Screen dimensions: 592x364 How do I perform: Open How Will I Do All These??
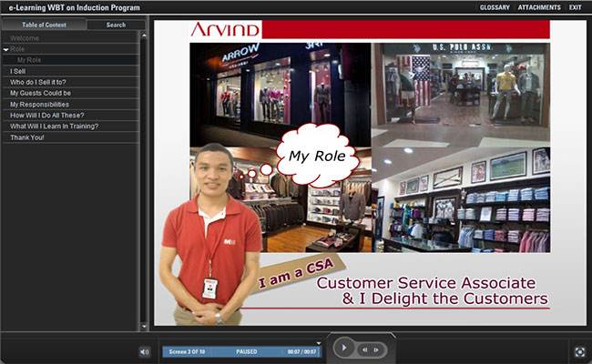tap(71, 115)
